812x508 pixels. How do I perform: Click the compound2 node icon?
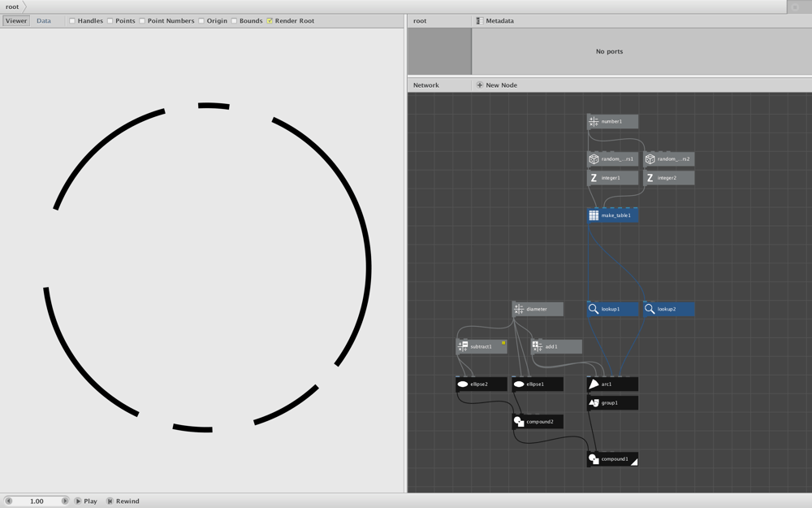click(x=518, y=421)
